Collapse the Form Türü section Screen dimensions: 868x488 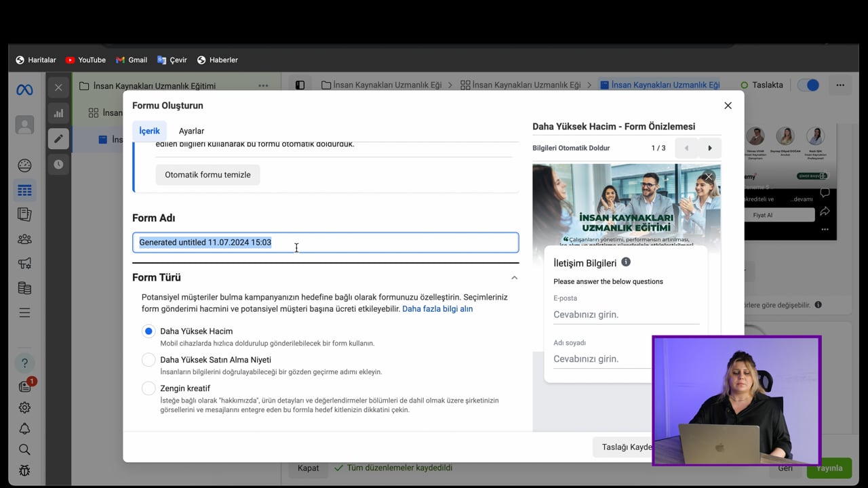pyautogui.click(x=514, y=278)
